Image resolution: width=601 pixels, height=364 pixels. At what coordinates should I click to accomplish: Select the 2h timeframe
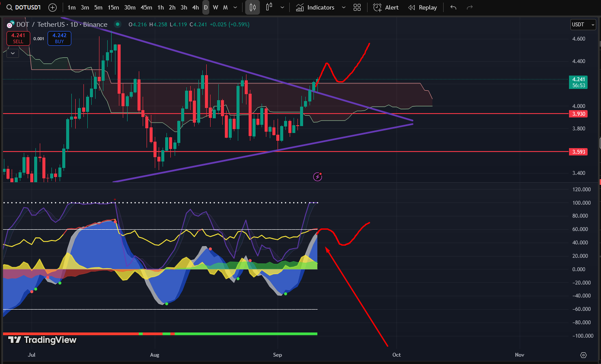[x=172, y=7]
